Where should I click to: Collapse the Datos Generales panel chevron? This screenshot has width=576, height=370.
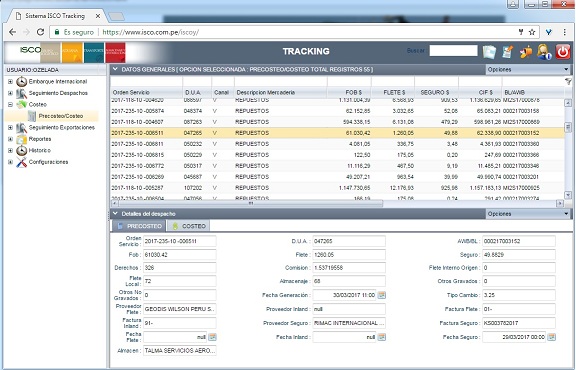click(115, 69)
